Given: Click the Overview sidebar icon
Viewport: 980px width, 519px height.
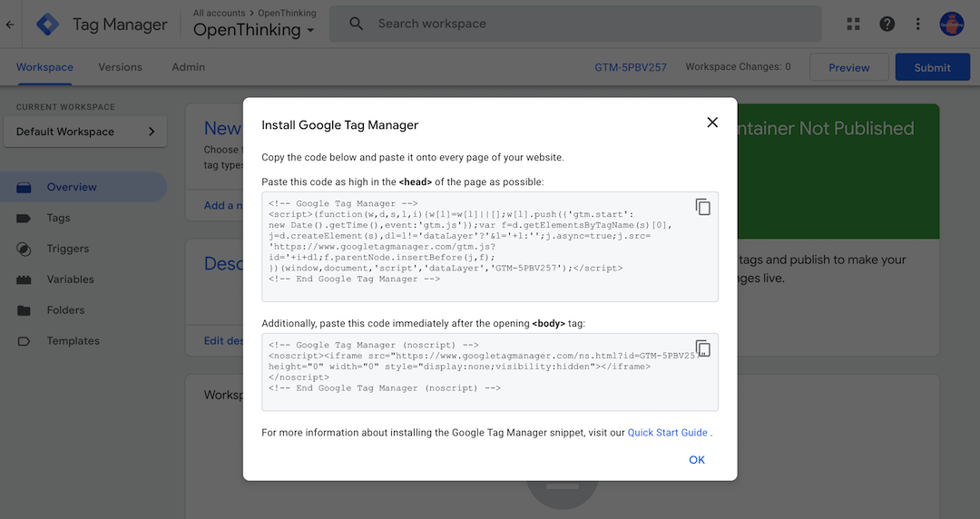Looking at the screenshot, I should (x=24, y=187).
